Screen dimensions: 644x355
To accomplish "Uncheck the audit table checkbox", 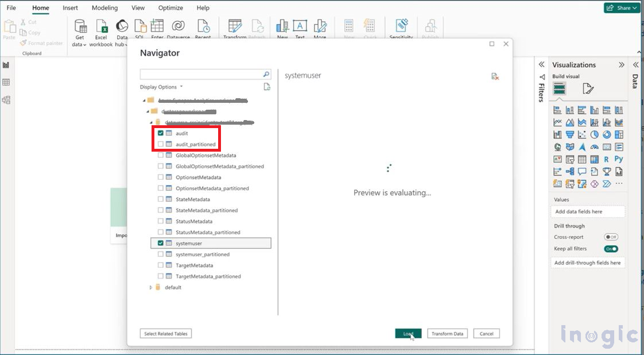I will (161, 133).
